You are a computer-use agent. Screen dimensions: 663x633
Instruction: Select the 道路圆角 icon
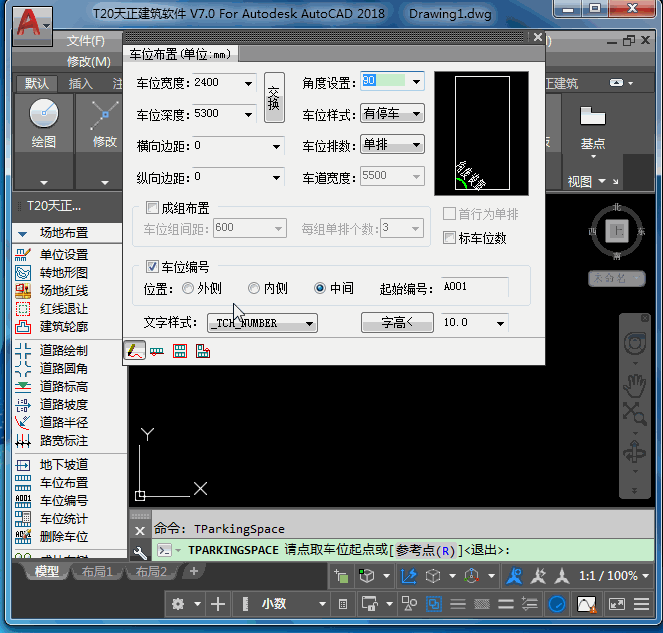(23, 369)
